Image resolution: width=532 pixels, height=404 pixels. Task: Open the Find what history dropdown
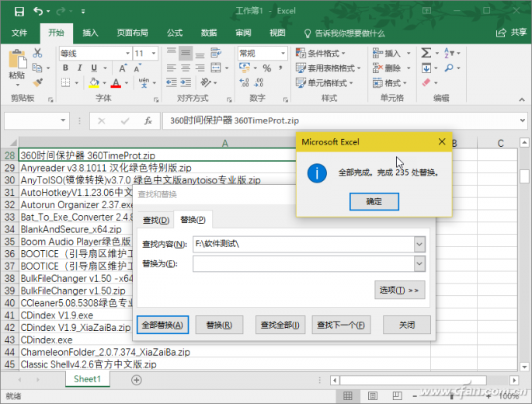[x=419, y=244]
